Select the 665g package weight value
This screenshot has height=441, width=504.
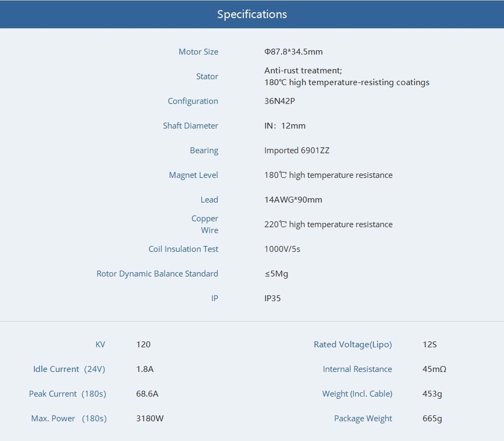coord(432,418)
